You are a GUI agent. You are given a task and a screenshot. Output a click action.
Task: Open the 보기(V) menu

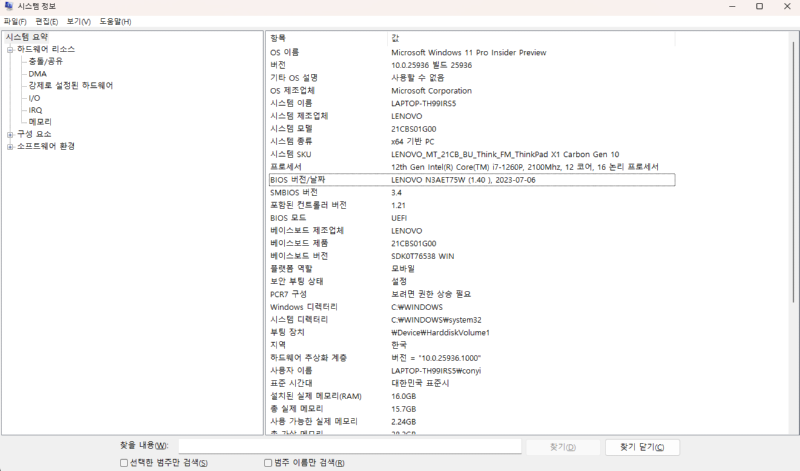coord(78,21)
